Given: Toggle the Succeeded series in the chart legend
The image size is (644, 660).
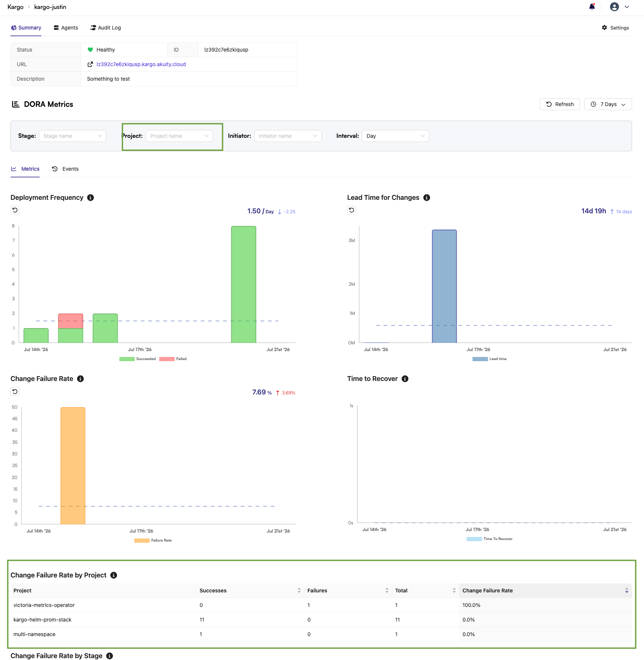Looking at the screenshot, I should tap(137, 359).
